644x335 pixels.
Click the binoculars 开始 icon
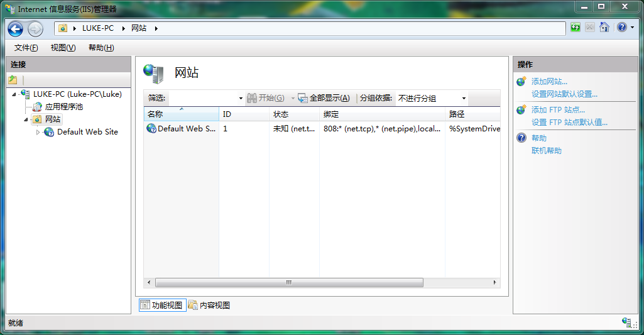coord(252,98)
